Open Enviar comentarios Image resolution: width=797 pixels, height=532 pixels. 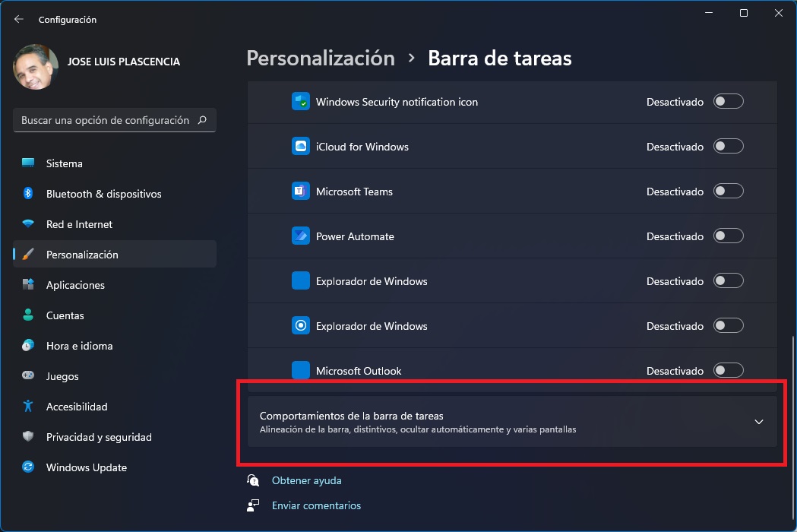(x=316, y=505)
